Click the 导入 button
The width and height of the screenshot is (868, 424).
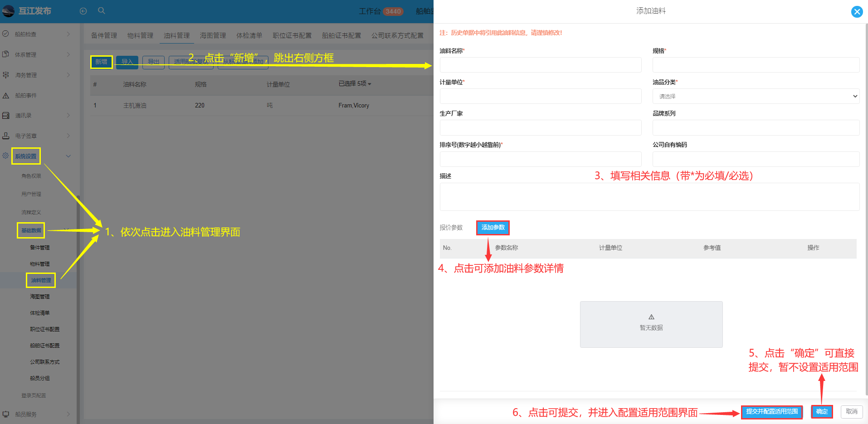127,62
